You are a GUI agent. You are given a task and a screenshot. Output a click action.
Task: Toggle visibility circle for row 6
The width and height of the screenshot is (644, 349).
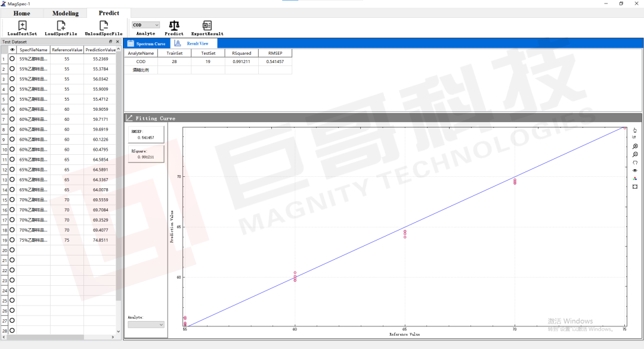[13, 109]
